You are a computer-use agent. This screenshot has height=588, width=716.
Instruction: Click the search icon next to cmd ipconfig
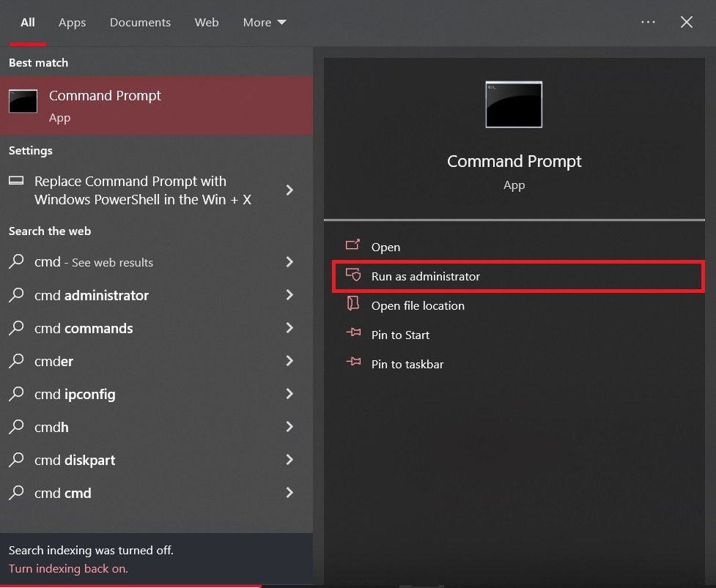(x=16, y=393)
